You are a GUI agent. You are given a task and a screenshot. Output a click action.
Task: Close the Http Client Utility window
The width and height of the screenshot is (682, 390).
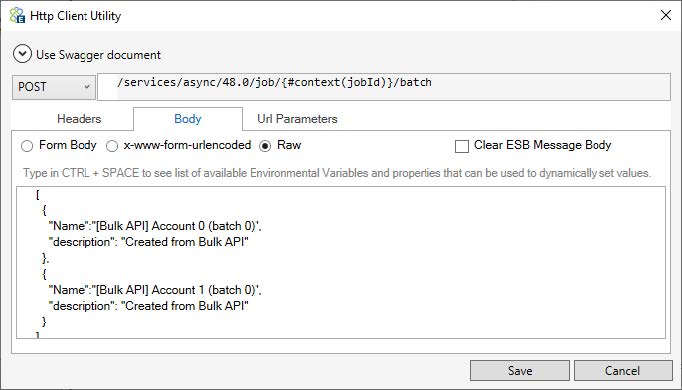tap(665, 15)
